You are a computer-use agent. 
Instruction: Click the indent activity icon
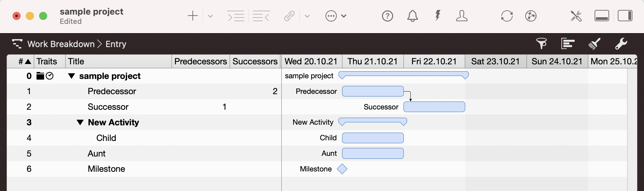(x=236, y=16)
